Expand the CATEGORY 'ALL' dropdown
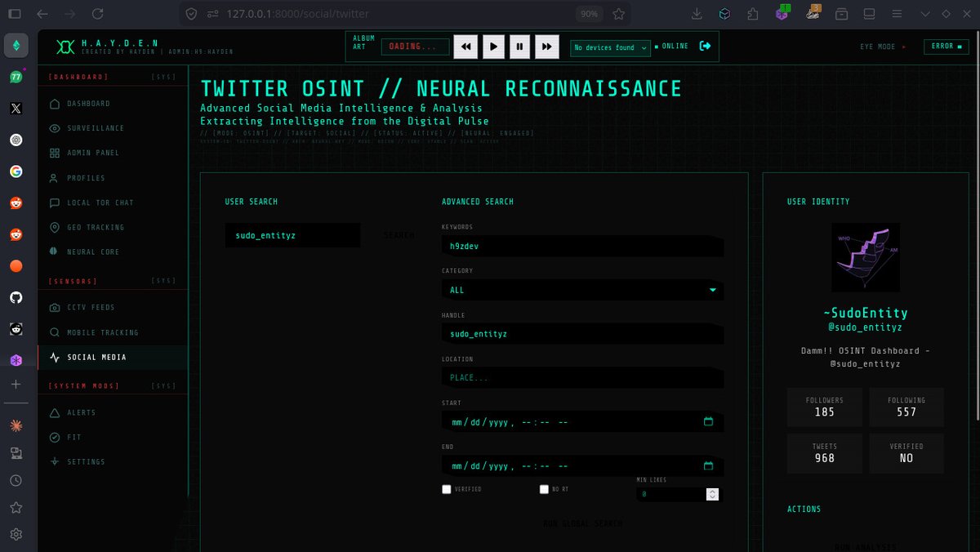Screen dimensions: 980x552 [x=582, y=290]
